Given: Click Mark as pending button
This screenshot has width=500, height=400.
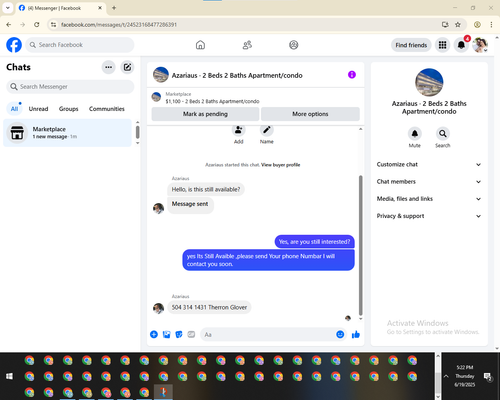Looking at the screenshot, I should pyautogui.click(x=205, y=114).
